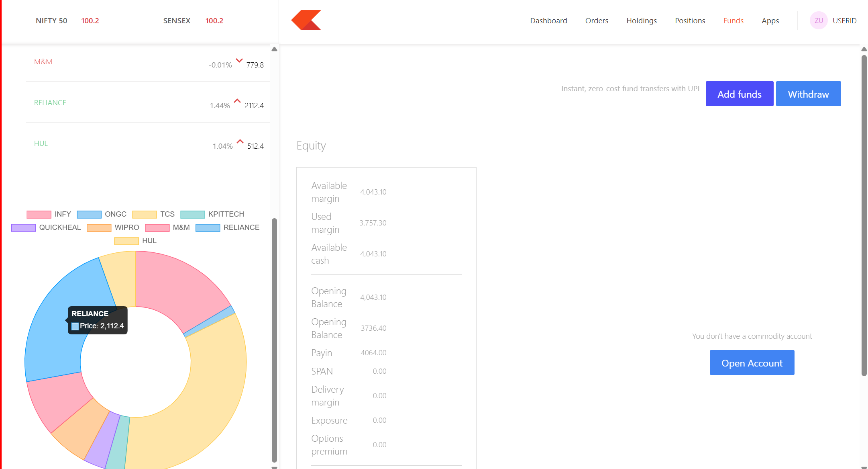Image resolution: width=868 pixels, height=469 pixels.
Task: Click the main page scrollbar thumb
Action: tap(864, 215)
